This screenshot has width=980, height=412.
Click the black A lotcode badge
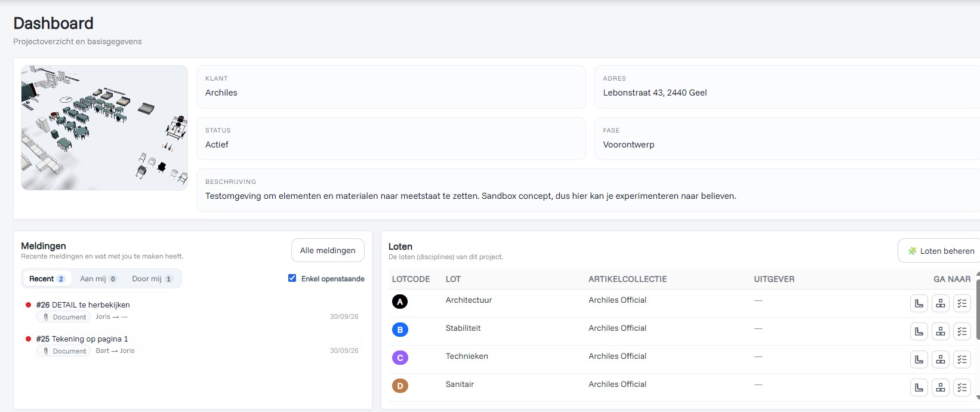point(400,302)
